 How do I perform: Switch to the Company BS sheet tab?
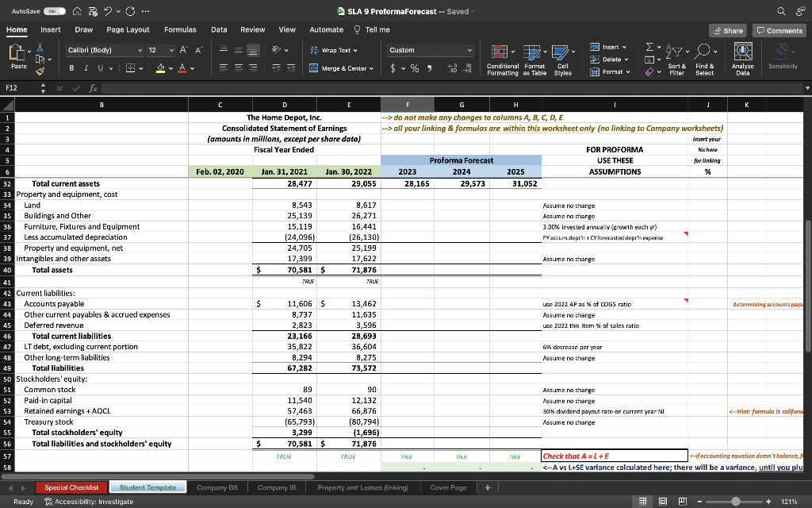click(x=217, y=487)
